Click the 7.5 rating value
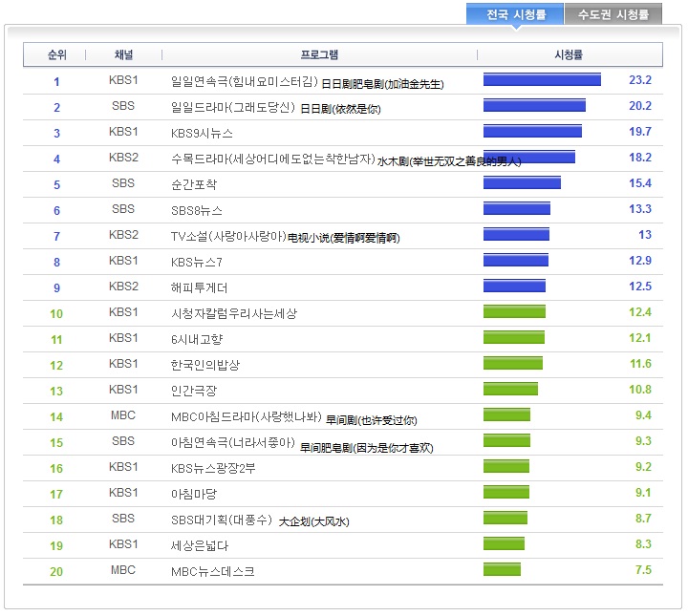The image size is (688, 616). (x=643, y=570)
